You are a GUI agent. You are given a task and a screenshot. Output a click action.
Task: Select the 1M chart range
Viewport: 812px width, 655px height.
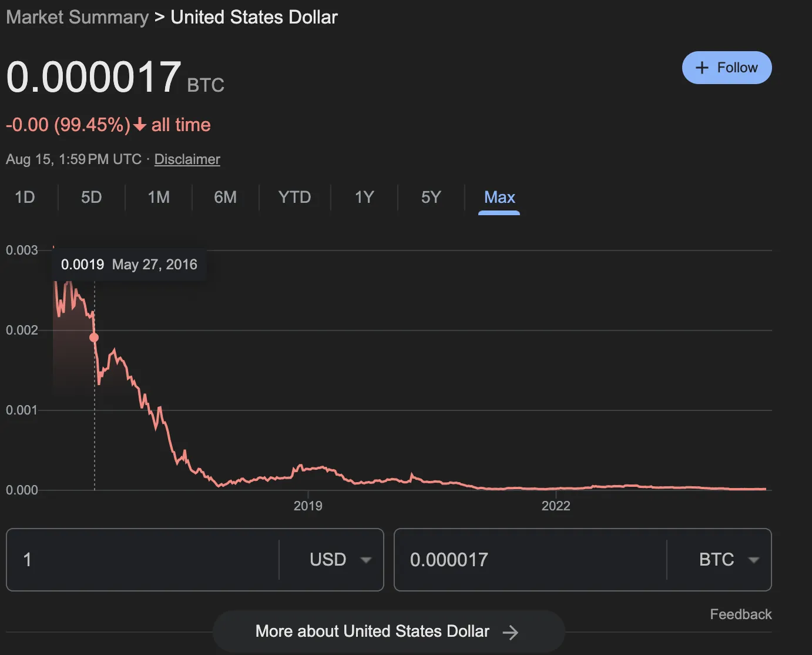pyautogui.click(x=159, y=197)
